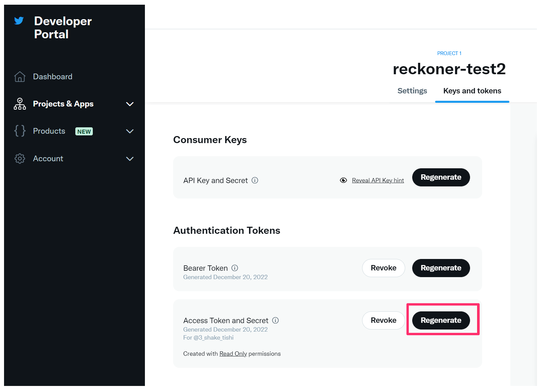542x392 pixels.
Task: Open the Read Only permissions link
Action: (233, 354)
